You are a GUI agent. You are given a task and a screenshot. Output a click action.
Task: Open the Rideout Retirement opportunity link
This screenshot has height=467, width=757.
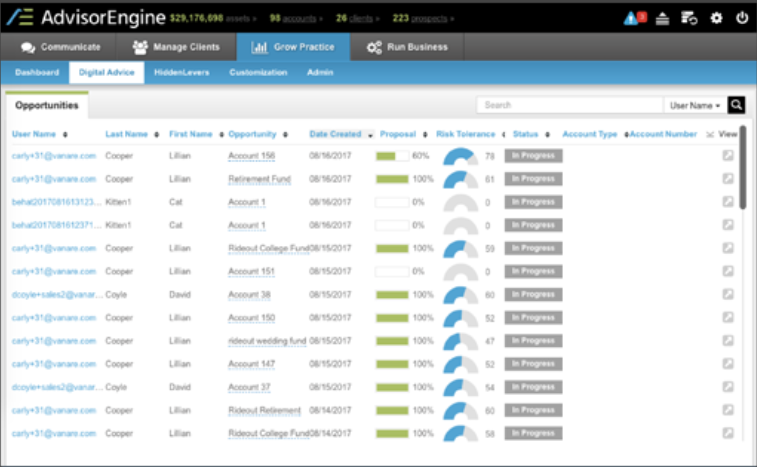tap(265, 410)
